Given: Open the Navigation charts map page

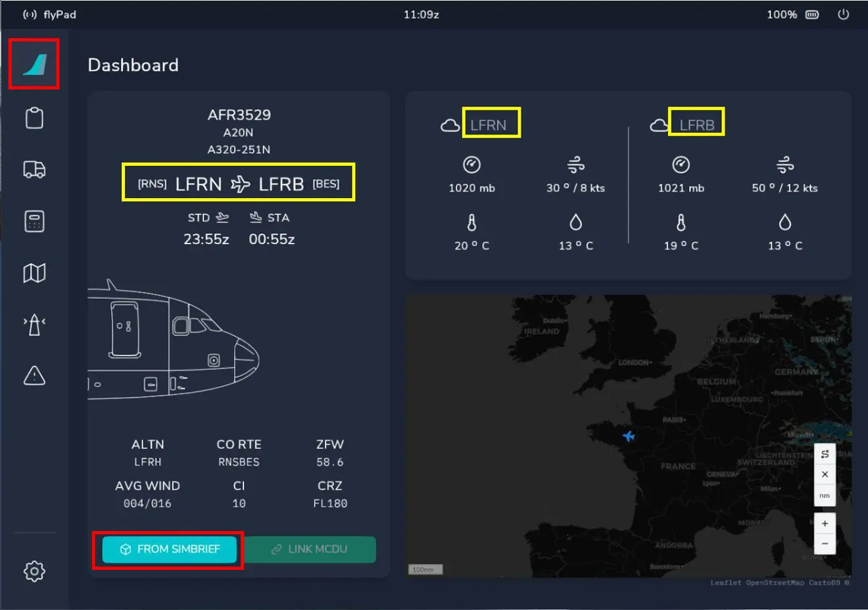Looking at the screenshot, I should [34, 272].
